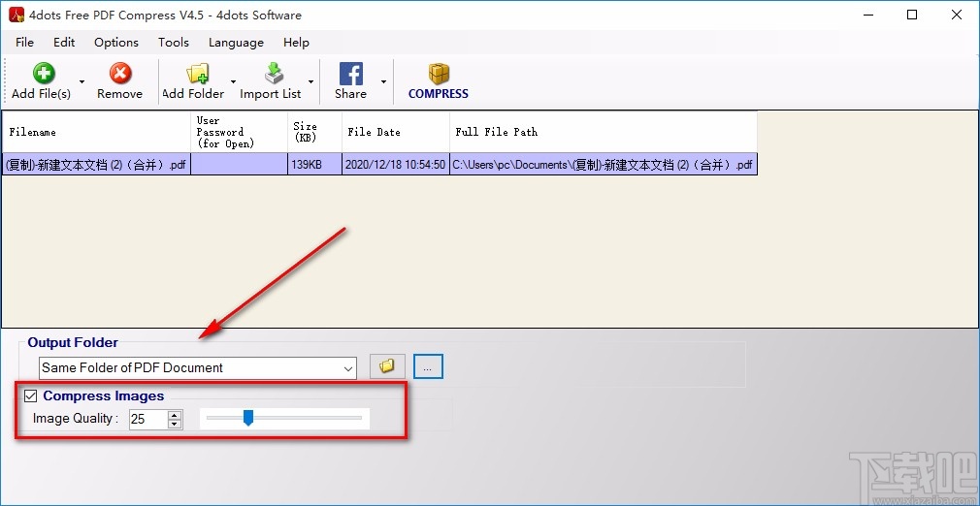This screenshot has height=506, width=980.
Task: Click the Full File Path column header
Action: click(604, 132)
